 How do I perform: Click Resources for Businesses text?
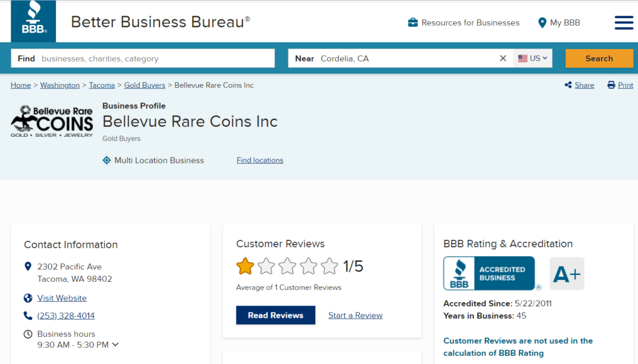(x=470, y=23)
